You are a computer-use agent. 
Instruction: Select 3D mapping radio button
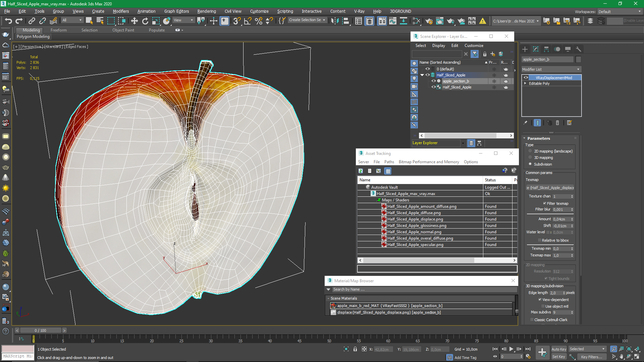click(530, 158)
